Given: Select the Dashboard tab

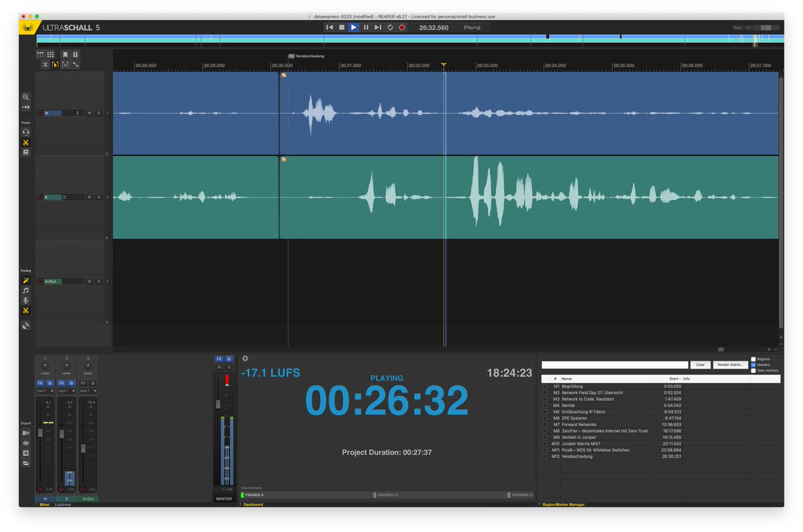Looking at the screenshot, I should 254,505.
